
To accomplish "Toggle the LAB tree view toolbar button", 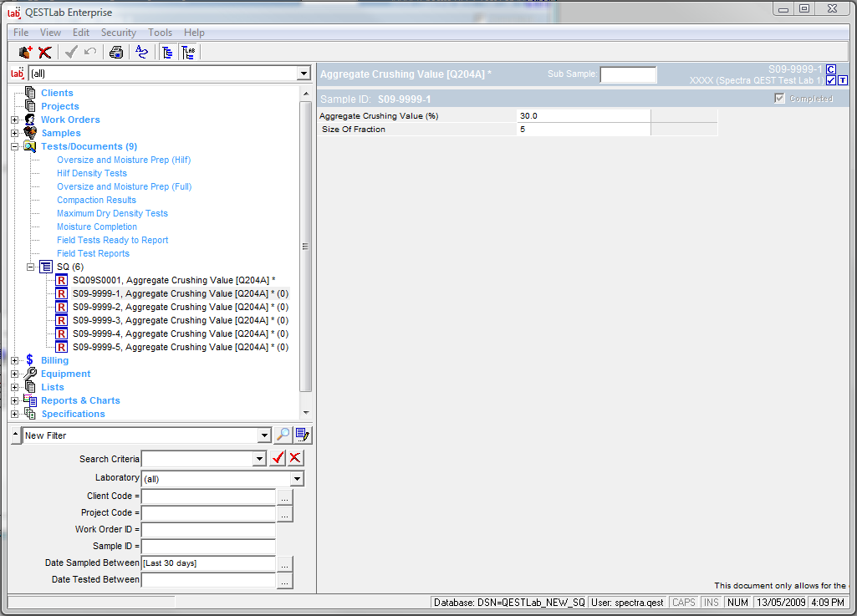I will [189, 53].
